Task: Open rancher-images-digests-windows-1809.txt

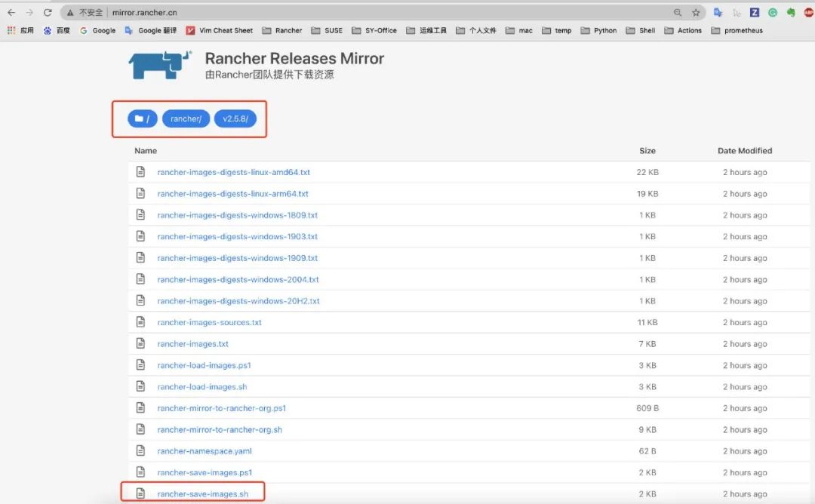Action: click(x=237, y=215)
